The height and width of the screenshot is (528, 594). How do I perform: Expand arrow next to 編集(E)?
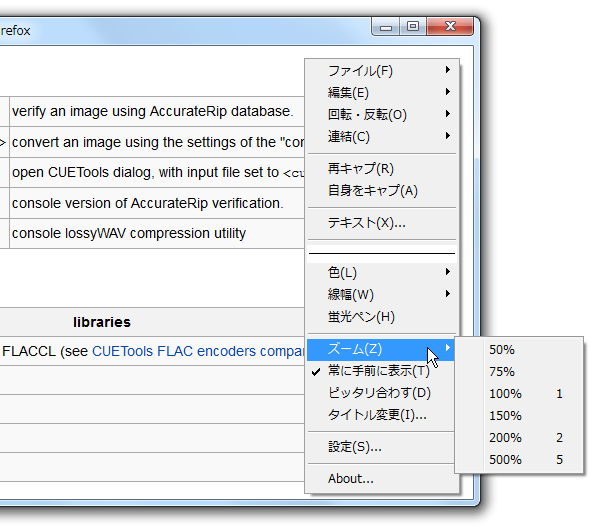tap(448, 92)
